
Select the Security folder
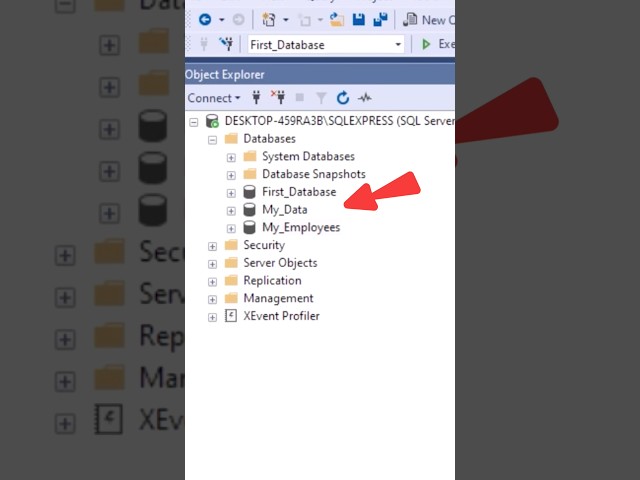264,245
